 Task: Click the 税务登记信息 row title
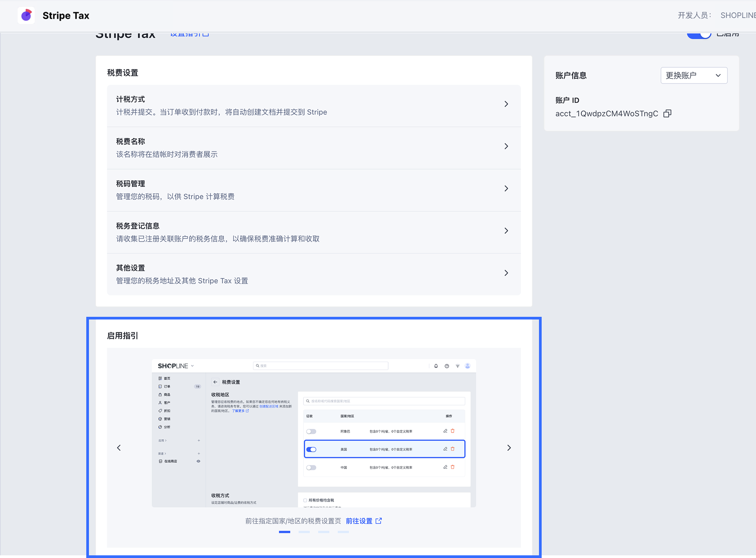tap(138, 226)
